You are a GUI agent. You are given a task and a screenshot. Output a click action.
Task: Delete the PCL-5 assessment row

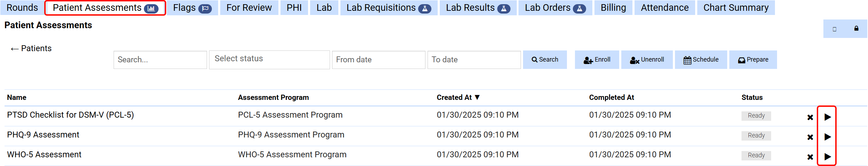pyautogui.click(x=810, y=117)
